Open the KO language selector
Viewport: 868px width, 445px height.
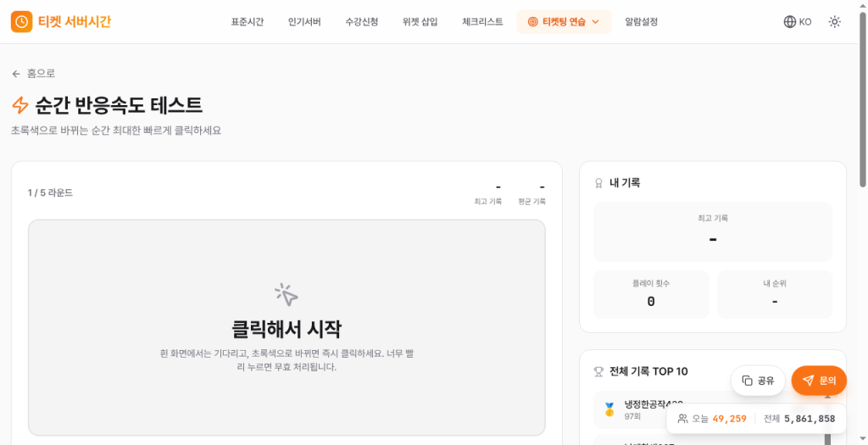point(798,22)
